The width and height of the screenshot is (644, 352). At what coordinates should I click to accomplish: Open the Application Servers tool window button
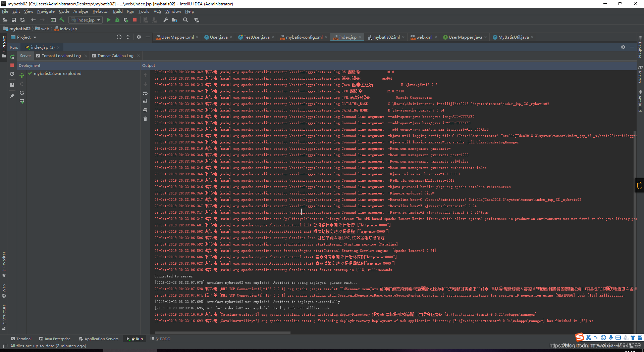(99, 339)
